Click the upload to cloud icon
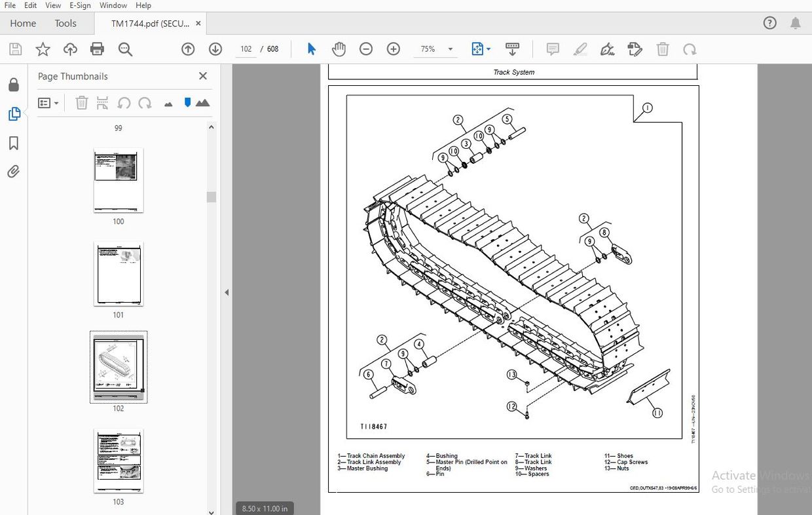Image resolution: width=812 pixels, height=515 pixels. point(70,49)
